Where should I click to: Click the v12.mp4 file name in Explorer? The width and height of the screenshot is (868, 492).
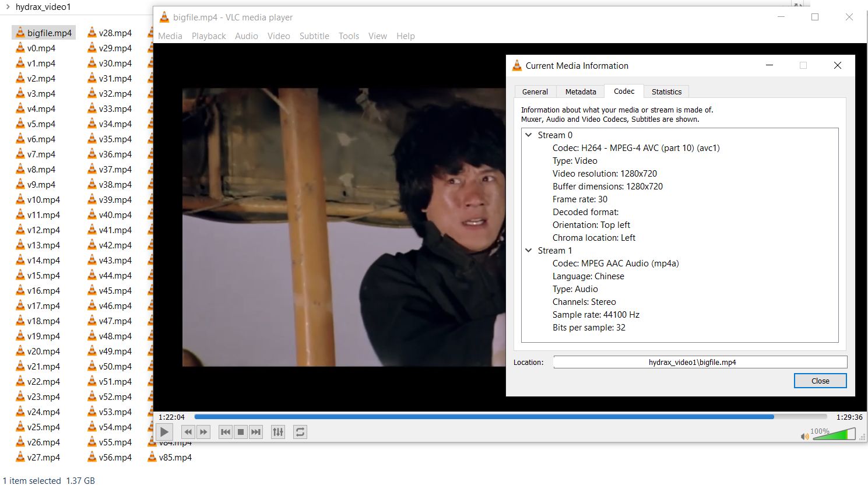(44, 230)
